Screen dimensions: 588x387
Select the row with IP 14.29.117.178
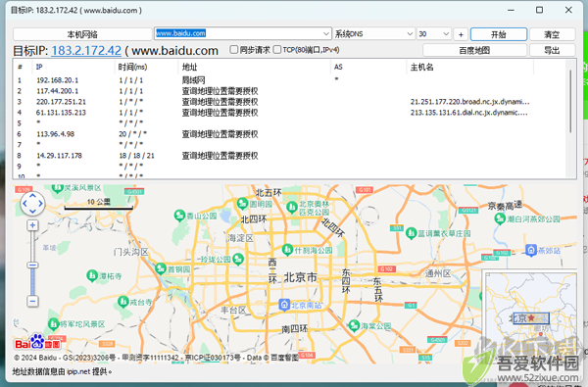click(x=289, y=156)
